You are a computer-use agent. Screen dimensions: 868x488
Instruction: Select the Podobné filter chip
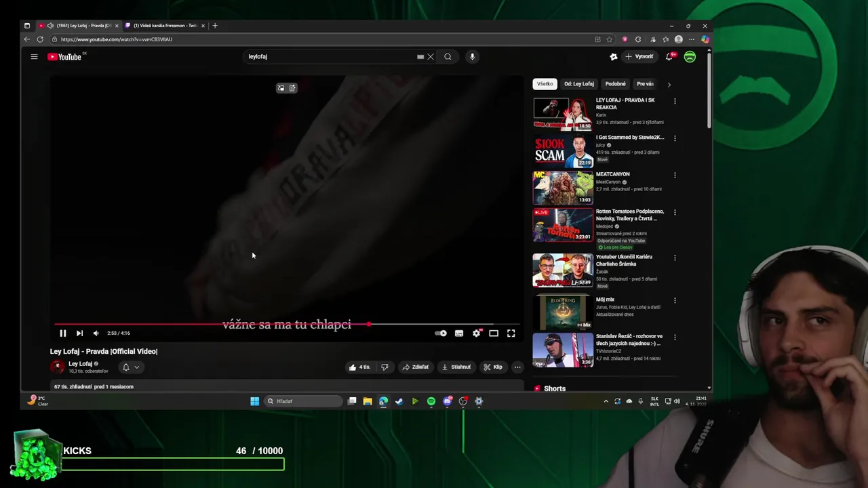[616, 84]
